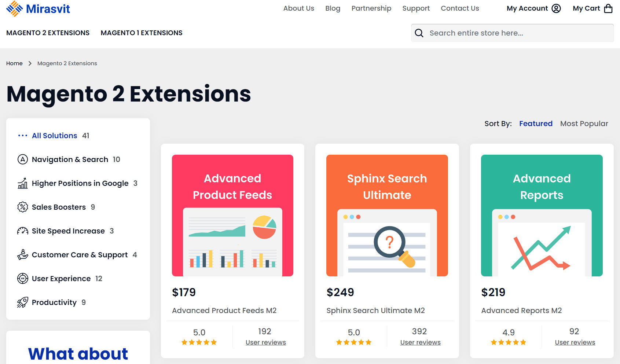Sort products by Featured
This screenshot has width=620, height=364.
pyautogui.click(x=536, y=124)
